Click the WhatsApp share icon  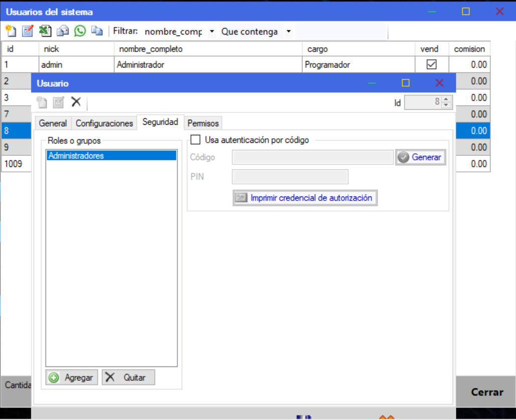pyautogui.click(x=80, y=31)
